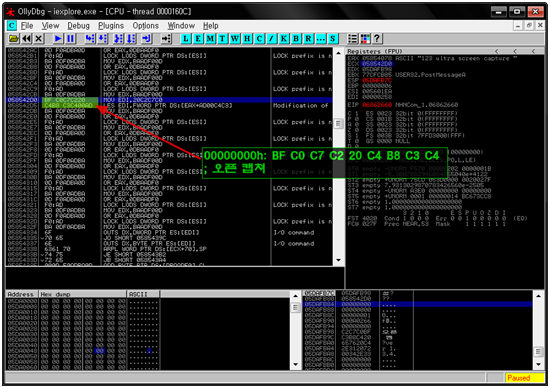Restore the CPU child window via the menu bar button

[x=529, y=25]
